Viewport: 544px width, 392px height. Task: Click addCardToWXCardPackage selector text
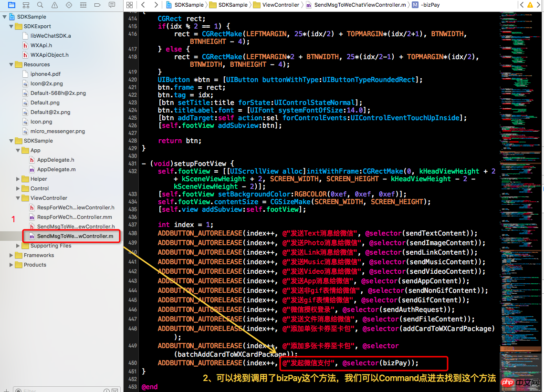pos(447,329)
